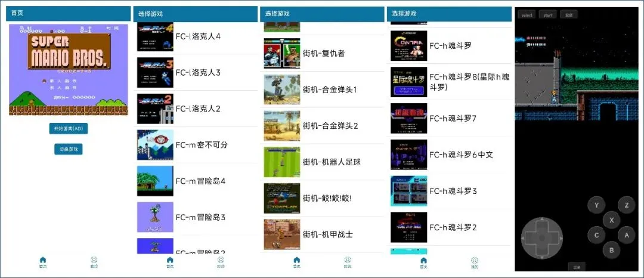Choose FC-h魂斗罗 with the Contra cover

point(448,45)
